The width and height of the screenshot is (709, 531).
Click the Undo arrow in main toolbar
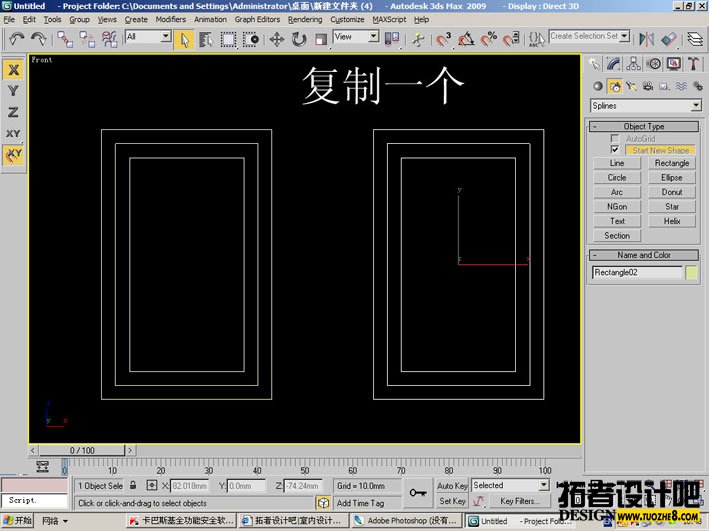pyautogui.click(x=15, y=39)
